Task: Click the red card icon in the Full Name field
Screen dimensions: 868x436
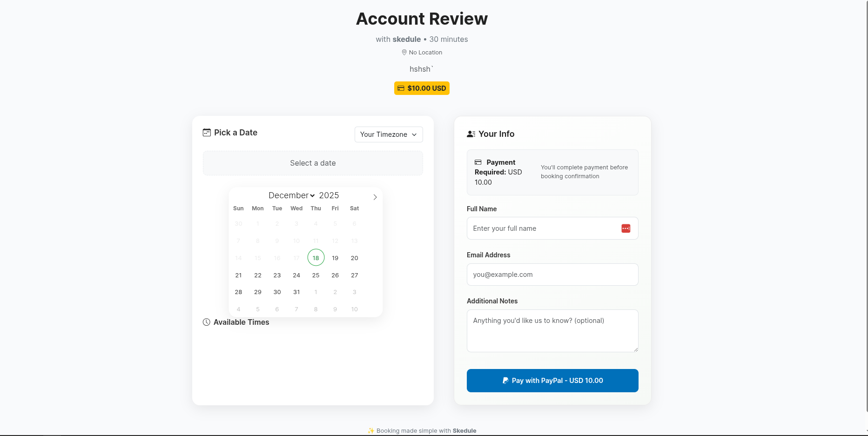Action: (626, 228)
